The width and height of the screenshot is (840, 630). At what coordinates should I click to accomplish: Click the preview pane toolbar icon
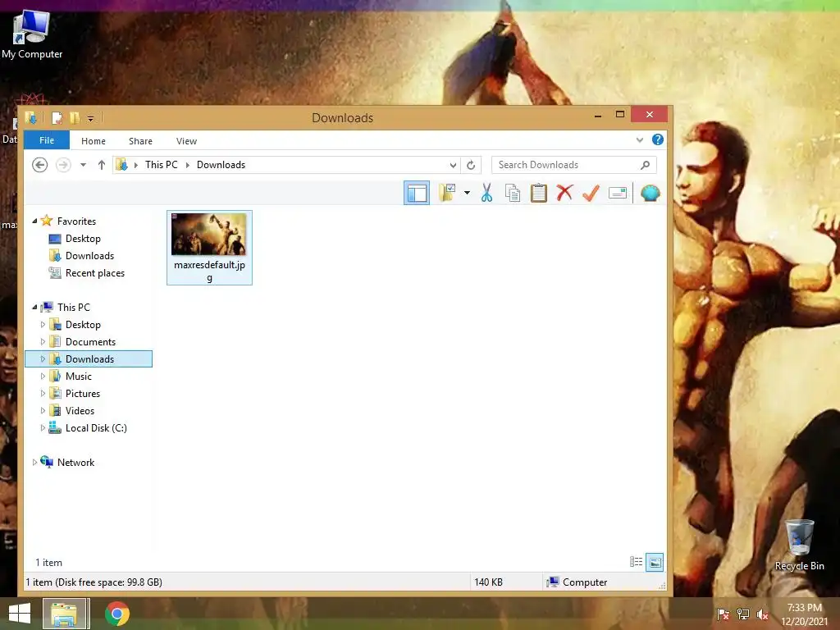[x=416, y=193]
